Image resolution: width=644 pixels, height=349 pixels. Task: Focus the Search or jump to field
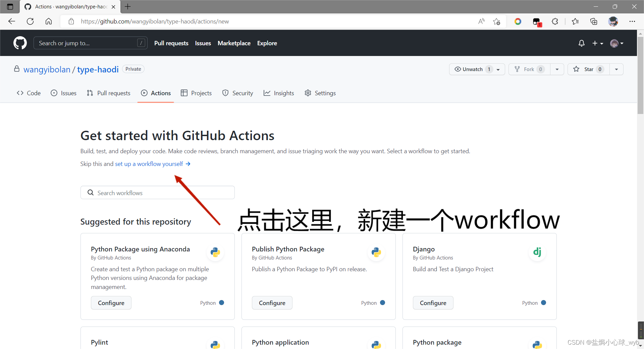click(x=91, y=43)
